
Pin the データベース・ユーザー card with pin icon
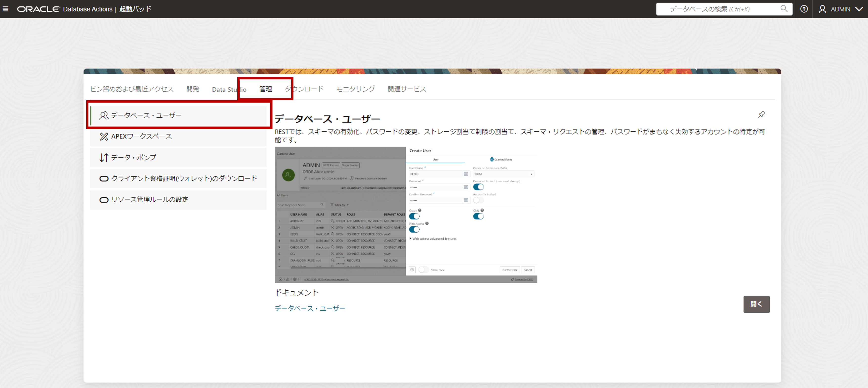click(x=761, y=115)
